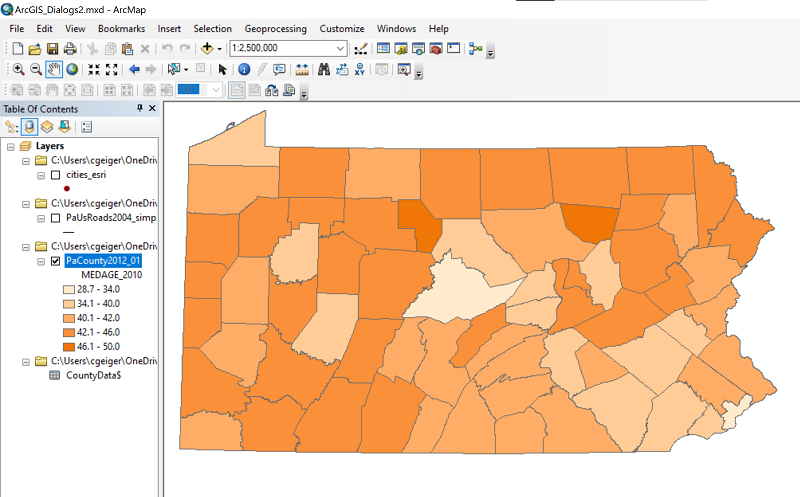800x497 pixels.
Task: Activate the Pan hand tool
Action: click(x=55, y=69)
